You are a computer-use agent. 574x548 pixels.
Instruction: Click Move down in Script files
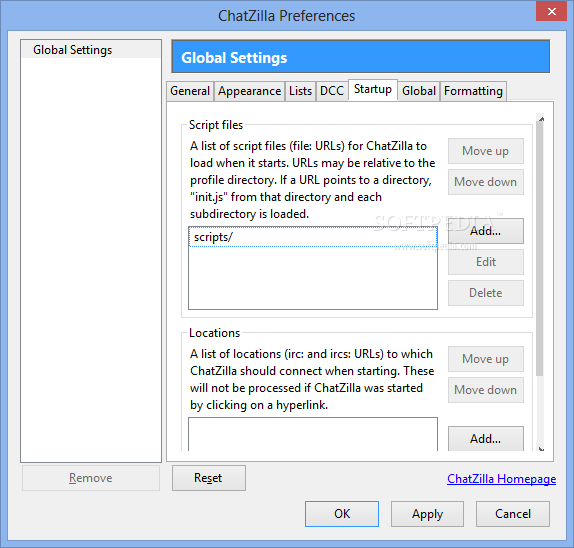(x=485, y=182)
